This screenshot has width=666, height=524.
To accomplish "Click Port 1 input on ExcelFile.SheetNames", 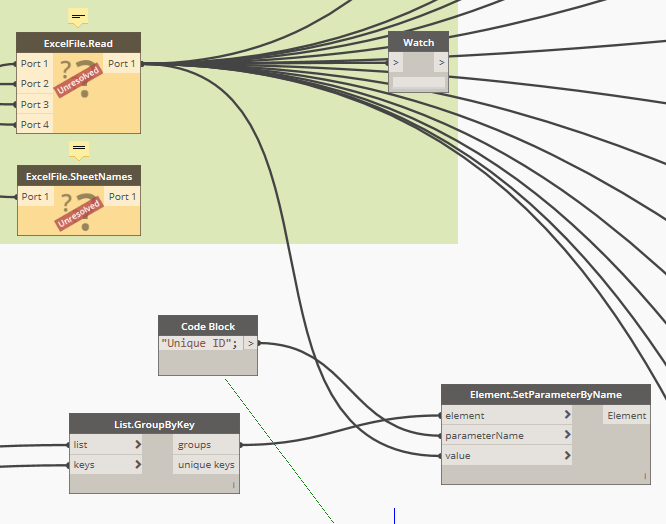I will click(36, 197).
